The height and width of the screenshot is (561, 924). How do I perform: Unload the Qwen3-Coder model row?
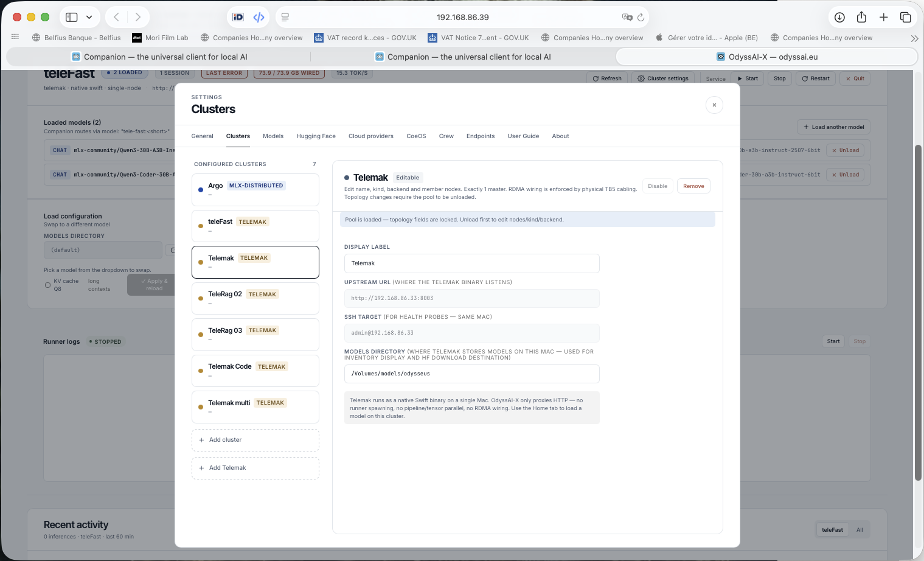pos(846,175)
